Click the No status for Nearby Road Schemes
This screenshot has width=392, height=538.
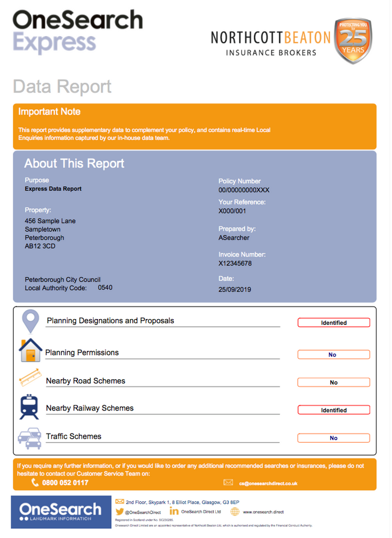334,382
